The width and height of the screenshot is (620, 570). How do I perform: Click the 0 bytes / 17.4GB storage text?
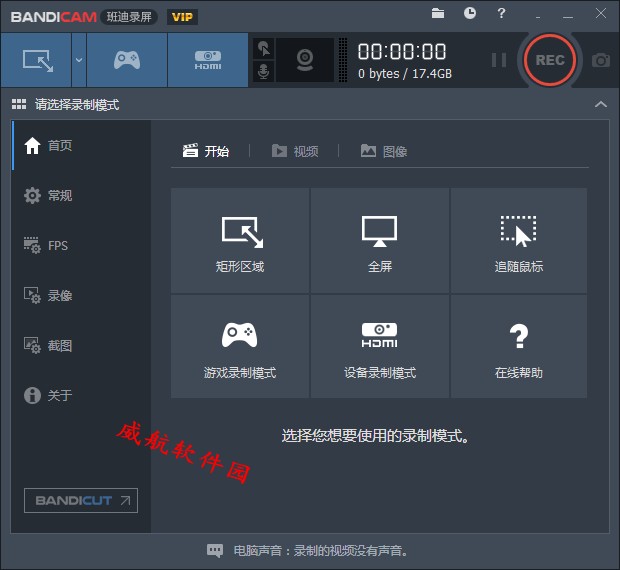405,74
